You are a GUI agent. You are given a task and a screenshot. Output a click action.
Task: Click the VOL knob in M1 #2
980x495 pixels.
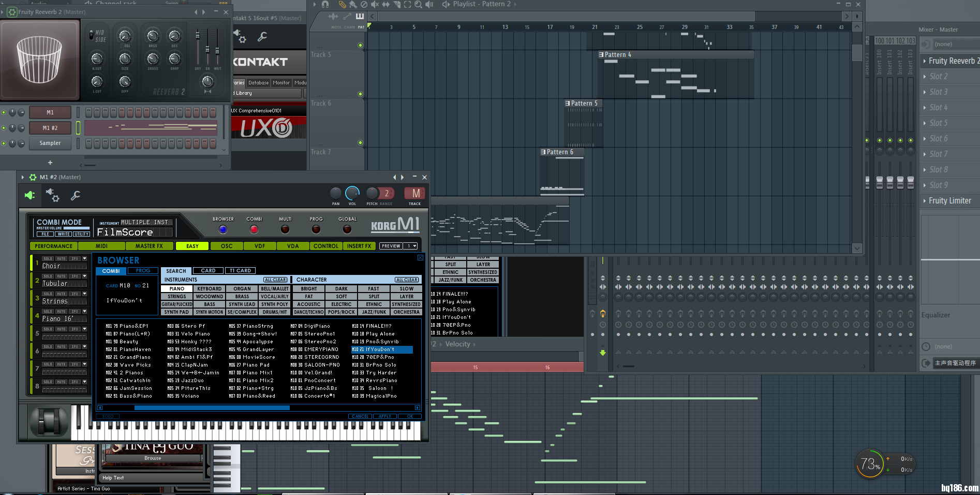352,193
